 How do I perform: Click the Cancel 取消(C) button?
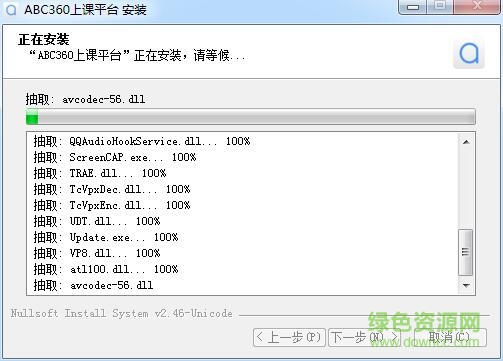click(x=450, y=337)
